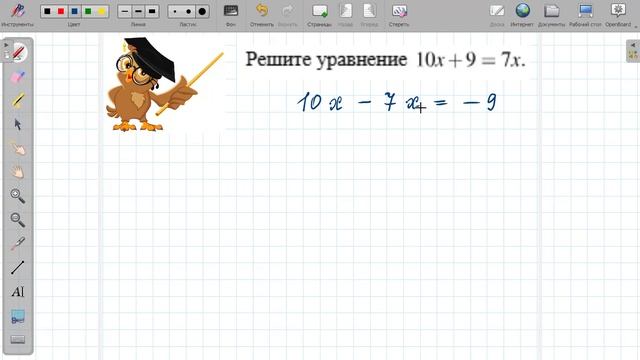Screen dimensions: 640x360
Task: Select the open-hand scroll page tool
Action: coord(18,172)
